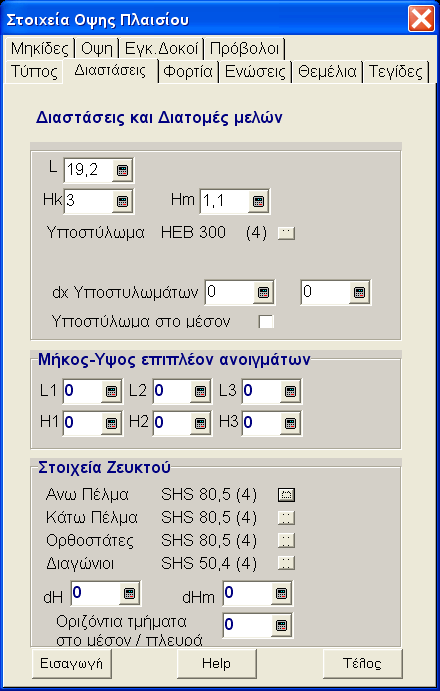
Task: Open the Εγκ.Δοκοί tab
Action: [x=161, y=48]
